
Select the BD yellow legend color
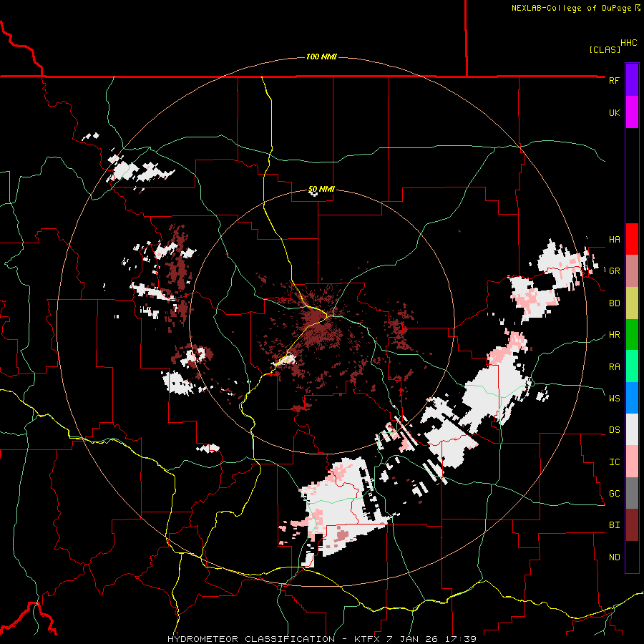[x=632, y=303]
